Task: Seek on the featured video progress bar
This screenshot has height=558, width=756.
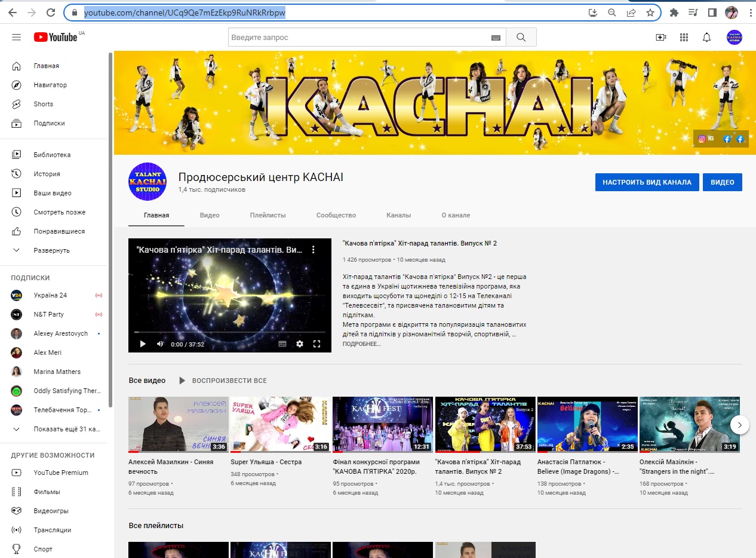Action: coord(230,332)
